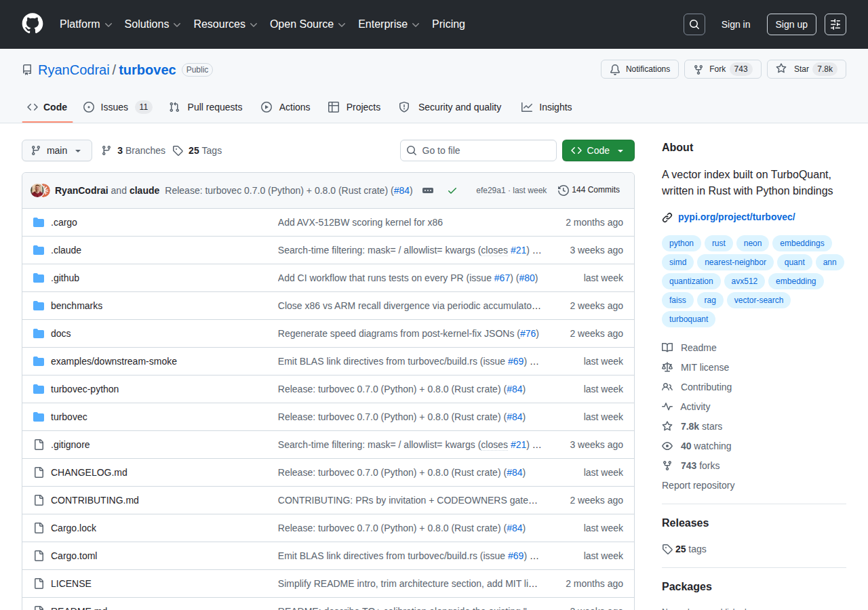Open the Cargo.lock file

coord(74,528)
